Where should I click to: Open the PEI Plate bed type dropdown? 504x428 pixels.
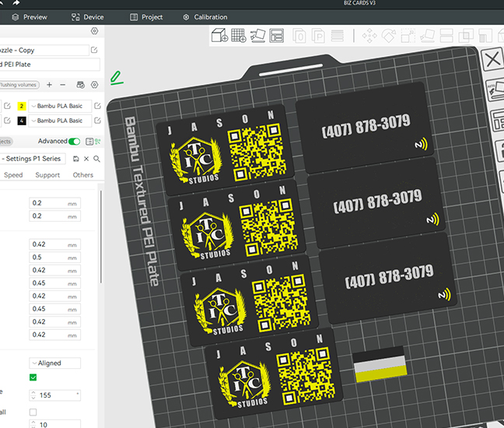(50, 65)
